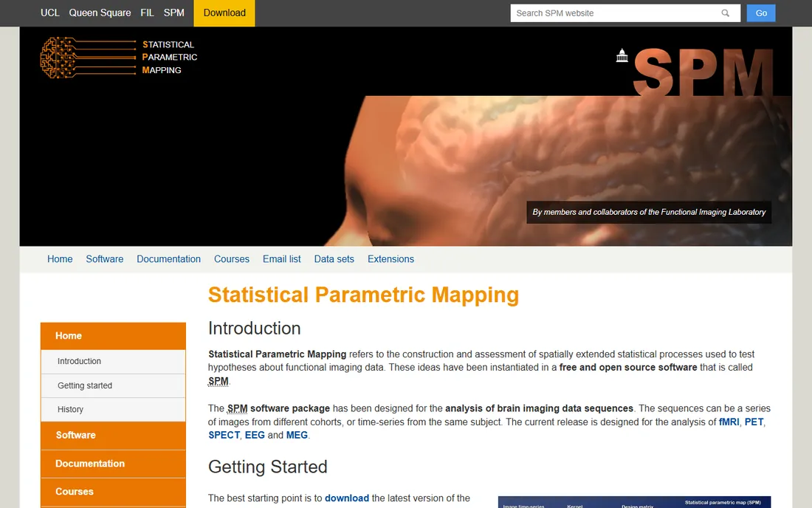Open FIL link in top bar
Image resolution: width=812 pixels, height=508 pixels.
(x=147, y=13)
